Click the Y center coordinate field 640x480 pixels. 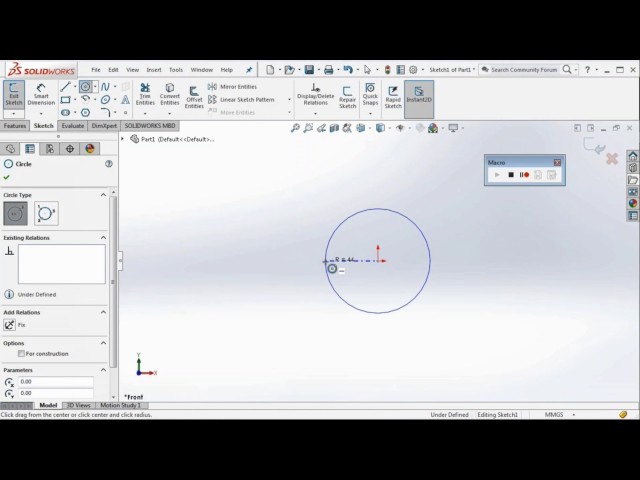[x=56, y=393]
